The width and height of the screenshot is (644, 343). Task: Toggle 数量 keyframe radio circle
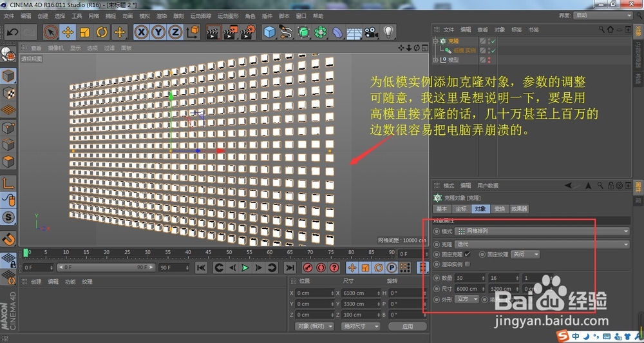pos(437,279)
